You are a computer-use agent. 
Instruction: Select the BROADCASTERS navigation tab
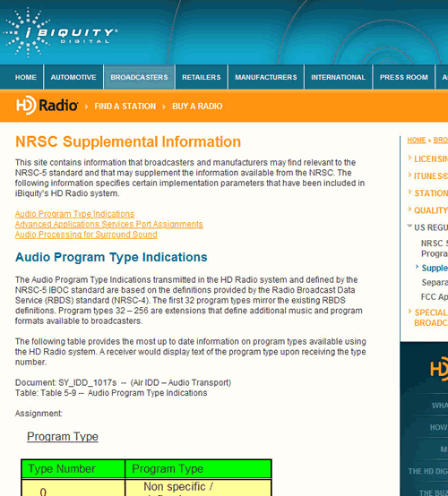[139, 77]
